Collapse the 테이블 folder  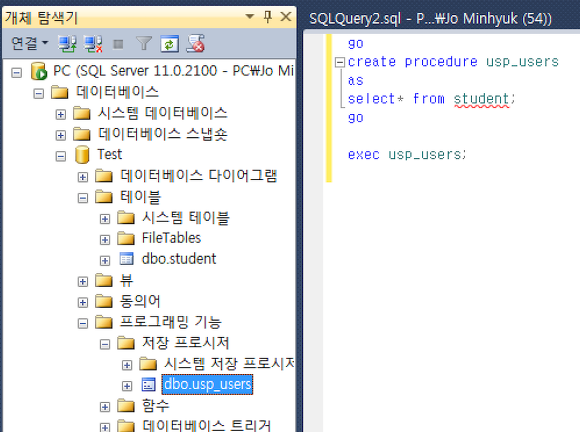[x=83, y=198]
